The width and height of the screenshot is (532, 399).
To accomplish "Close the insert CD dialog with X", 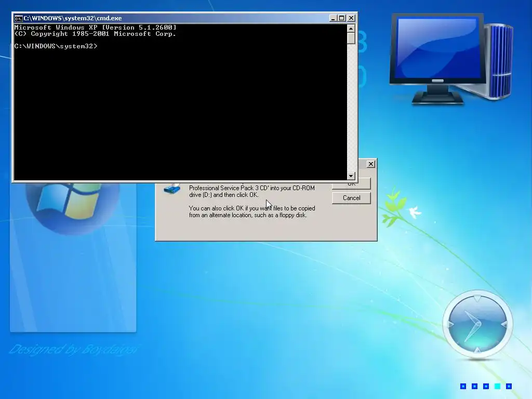I will pyautogui.click(x=371, y=164).
